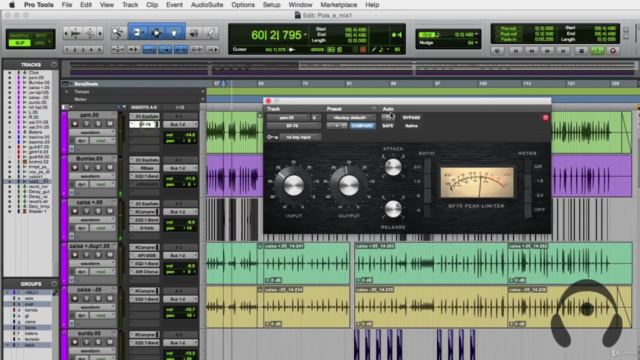Click the Rewind transport button
The width and height of the screenshot is (640, 360).
tap(531, 51)
